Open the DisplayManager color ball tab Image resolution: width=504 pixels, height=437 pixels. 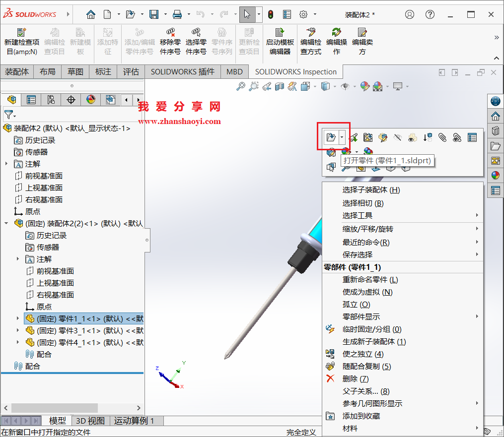coord(91,100)
